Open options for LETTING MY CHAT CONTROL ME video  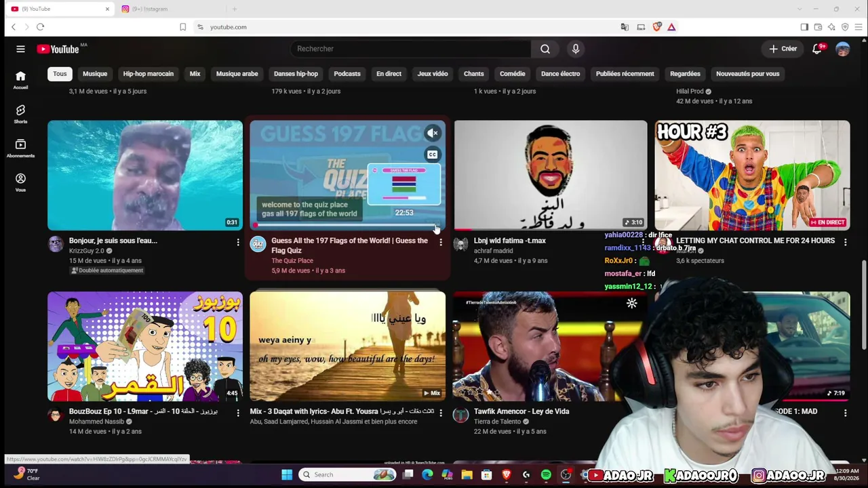845,242
